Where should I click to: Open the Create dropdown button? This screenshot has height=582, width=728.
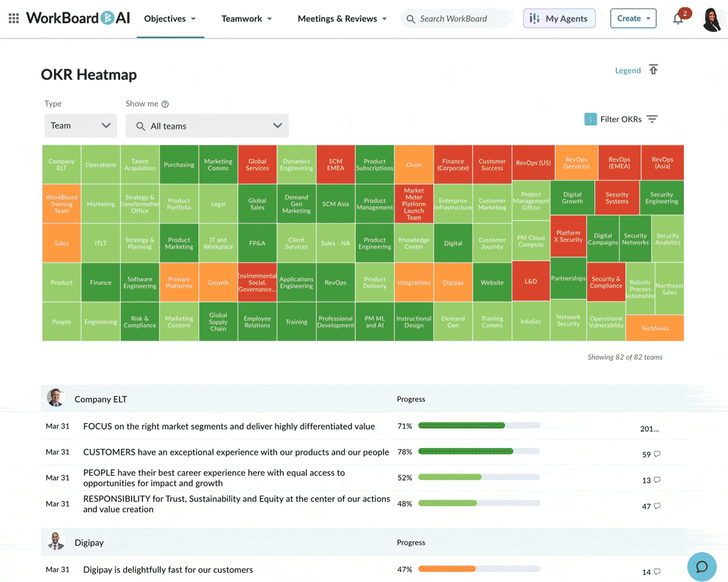tap(633, 18)
